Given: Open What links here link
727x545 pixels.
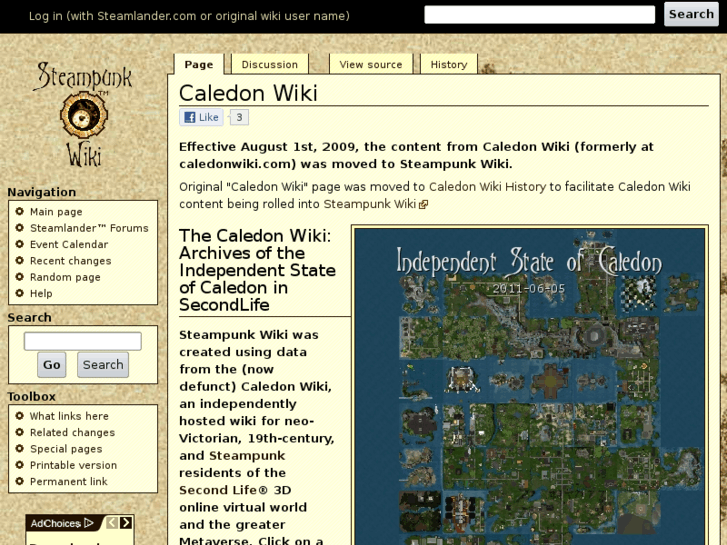Looking at the screenshot, I should 69,416.
